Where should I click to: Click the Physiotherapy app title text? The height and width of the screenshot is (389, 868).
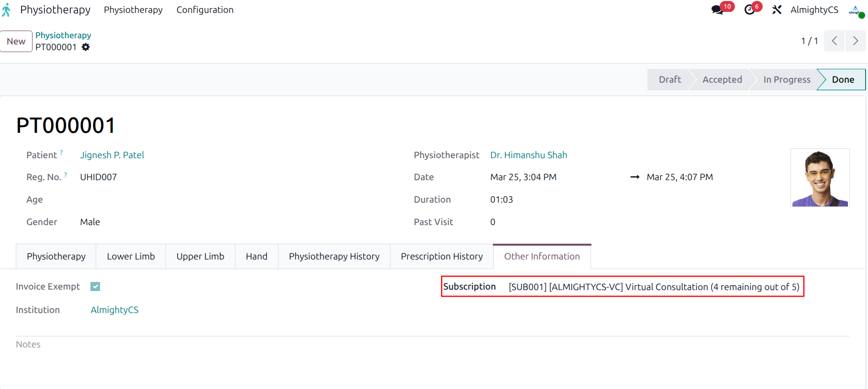(x=55, y=10)
